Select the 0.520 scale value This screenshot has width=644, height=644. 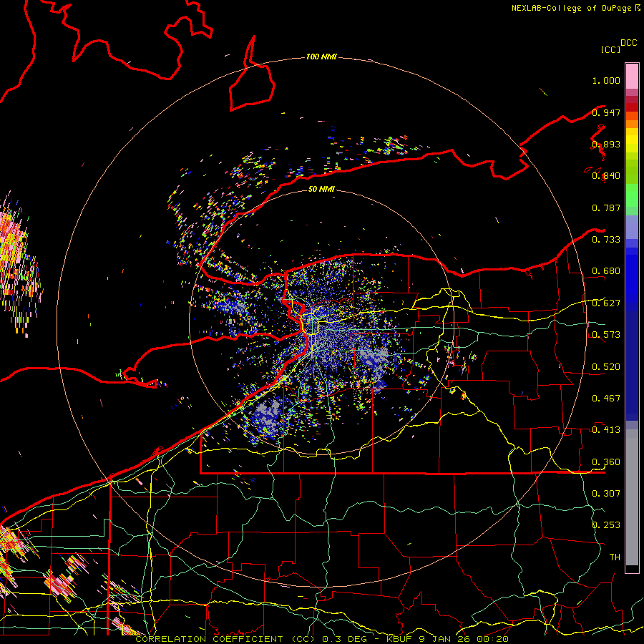pyautogui.click(x=606, y=367)
